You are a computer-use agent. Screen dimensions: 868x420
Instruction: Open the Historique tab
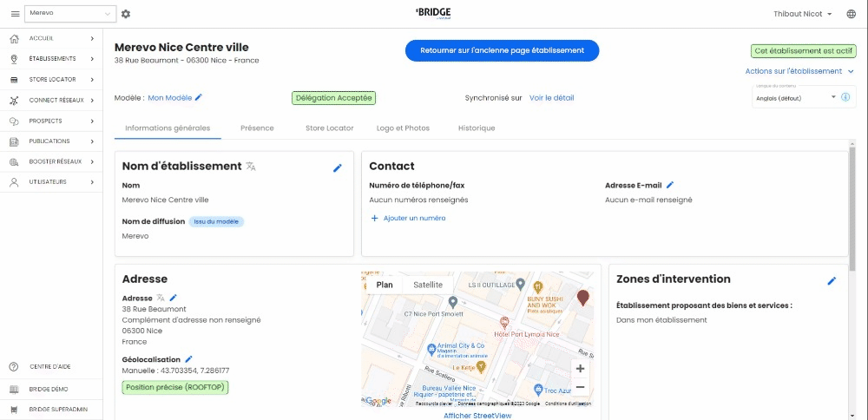click(477, 128)
